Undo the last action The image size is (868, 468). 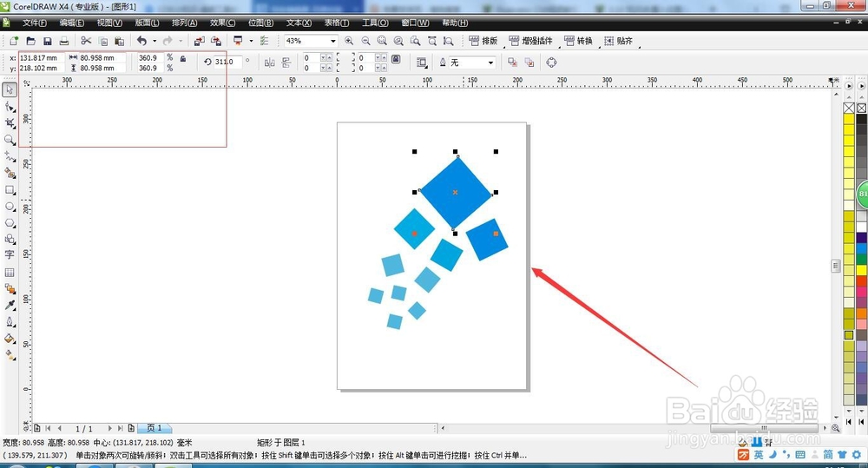[141, 41]
